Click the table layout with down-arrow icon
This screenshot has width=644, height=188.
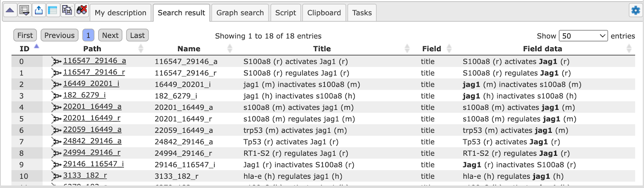(x=25, y=10)
